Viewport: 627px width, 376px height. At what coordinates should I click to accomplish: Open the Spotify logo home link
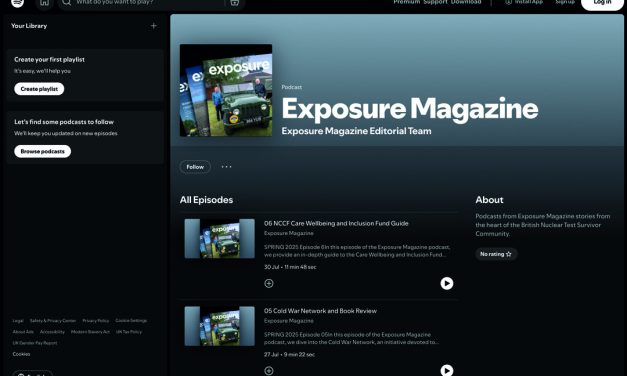[17, 2]
